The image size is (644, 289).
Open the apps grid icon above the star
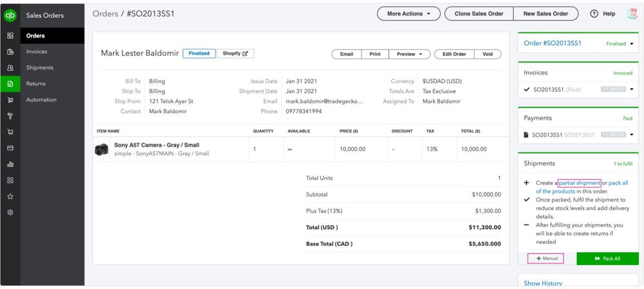tap(10, 180)
